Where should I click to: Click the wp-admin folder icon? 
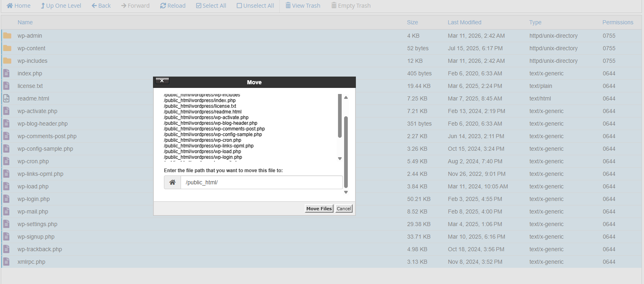(x=7, y=36)
